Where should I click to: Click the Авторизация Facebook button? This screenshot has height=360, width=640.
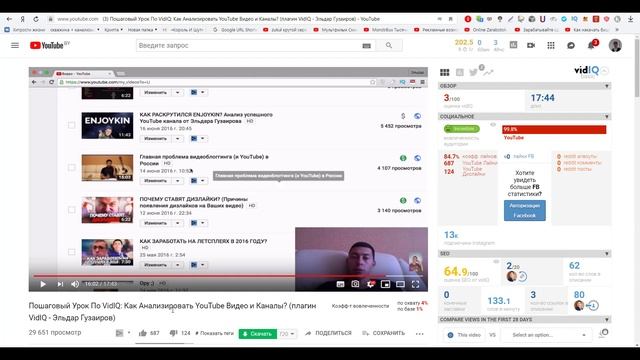click(524, 211)
